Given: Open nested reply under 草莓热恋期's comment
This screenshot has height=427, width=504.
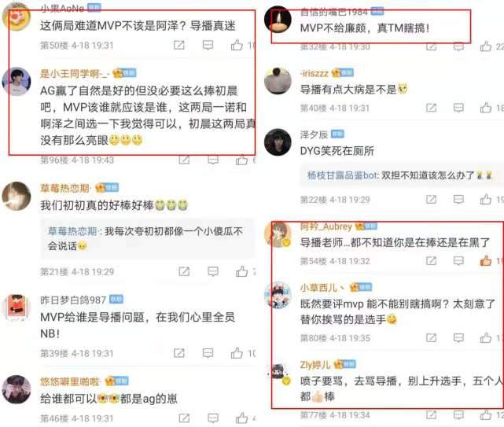Looking at the screenshot, I should point(147,238).
